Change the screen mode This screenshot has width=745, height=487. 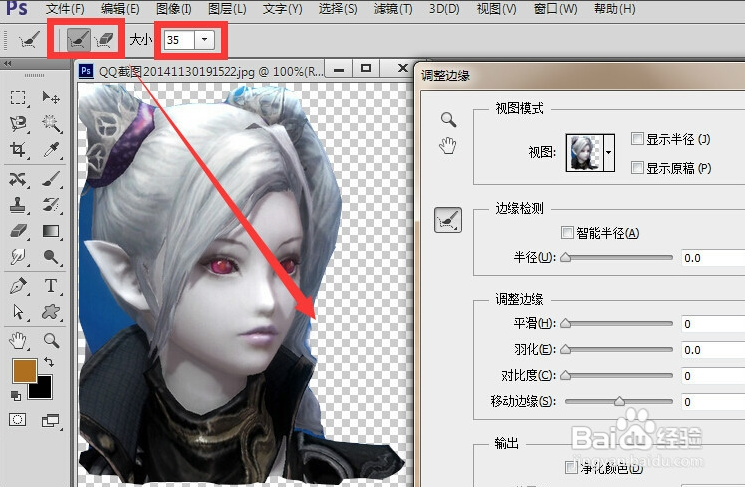(x=50, y=420)
